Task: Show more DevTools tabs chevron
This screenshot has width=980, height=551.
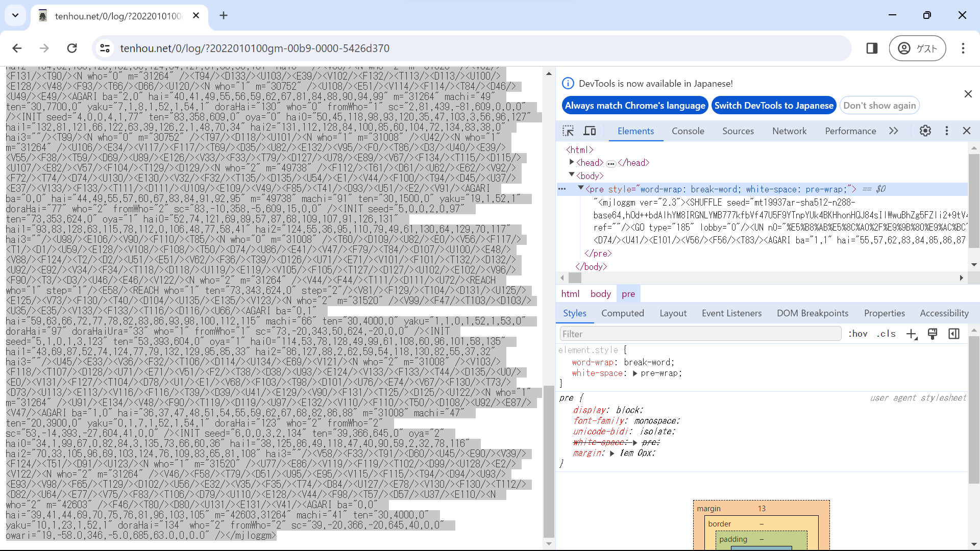Action: tap(893, 131)
